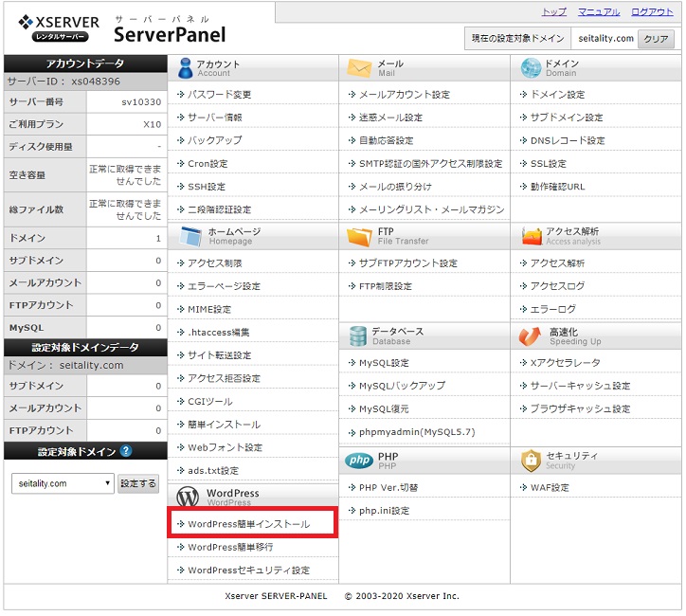686x616 pixels.
Task: Click the XSERVER logo
Action: tap(59, 28)
